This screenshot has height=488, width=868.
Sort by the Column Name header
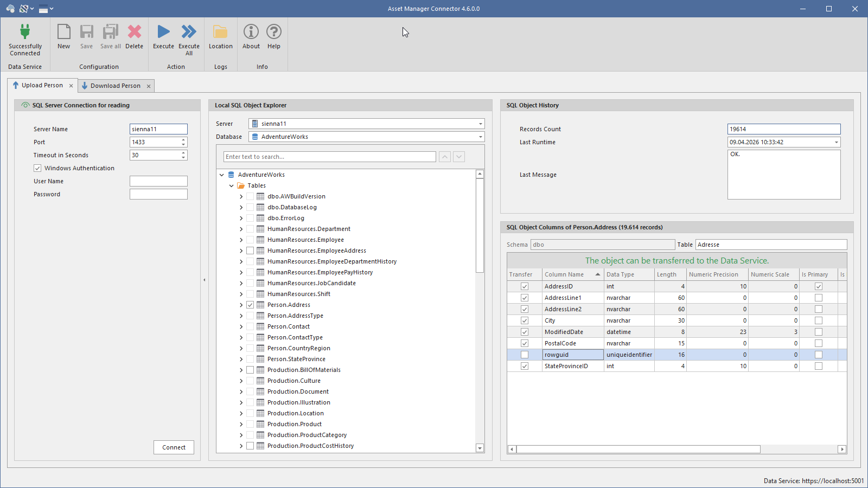(565, 274)
